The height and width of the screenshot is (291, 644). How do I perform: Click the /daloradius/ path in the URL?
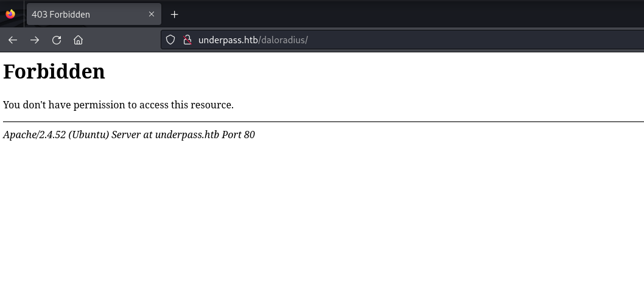point(284,40)
